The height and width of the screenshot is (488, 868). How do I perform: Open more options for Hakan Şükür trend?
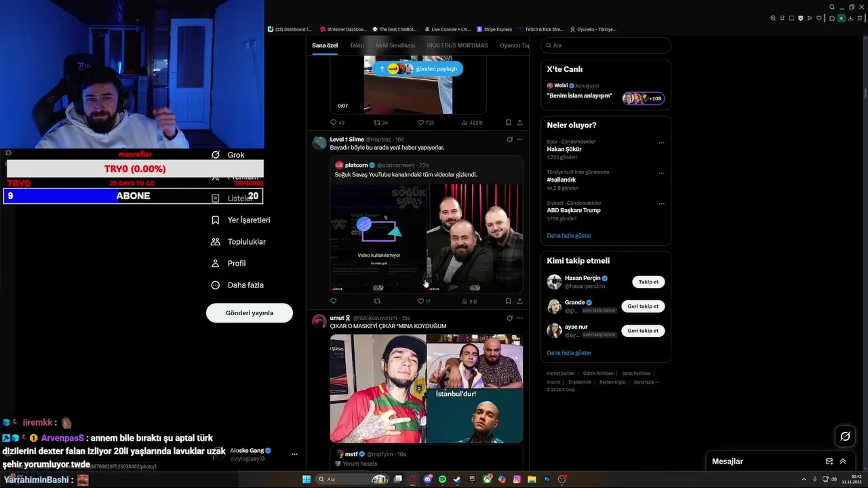coord(662,143)
